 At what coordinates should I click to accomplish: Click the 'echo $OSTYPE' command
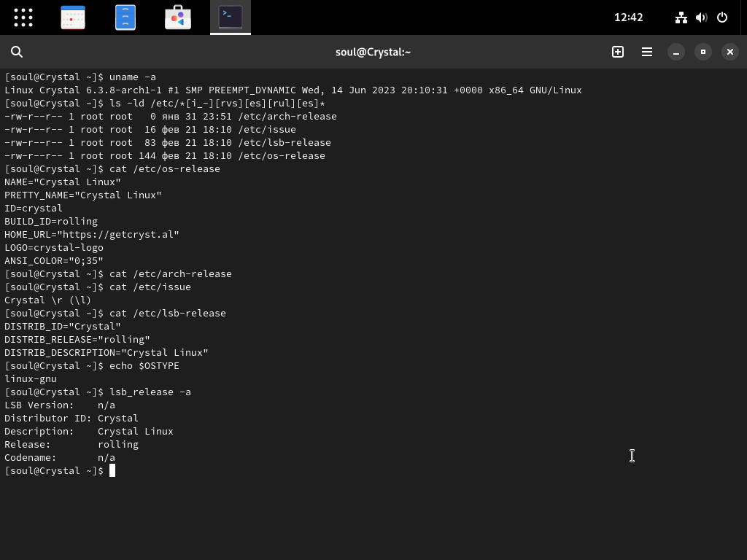point(92,366)
